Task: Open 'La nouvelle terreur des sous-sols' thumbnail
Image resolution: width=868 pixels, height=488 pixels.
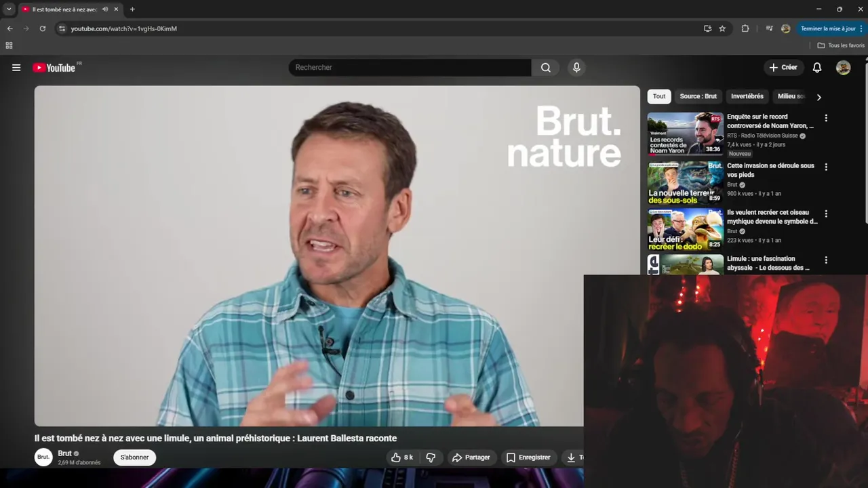Action: (x=686, y=182)
